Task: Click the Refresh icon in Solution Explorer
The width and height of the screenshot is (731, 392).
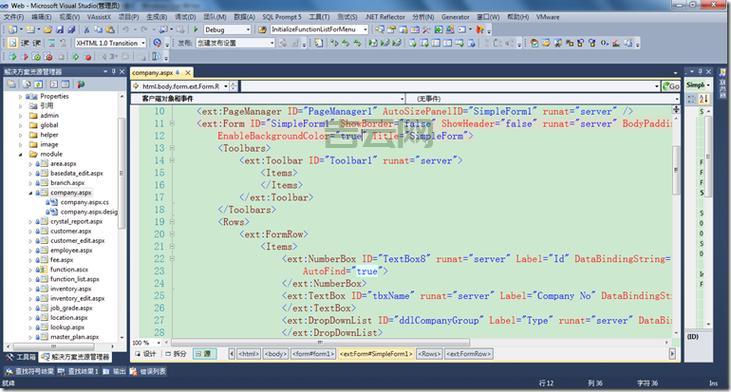Action: (x=39, y=84)
